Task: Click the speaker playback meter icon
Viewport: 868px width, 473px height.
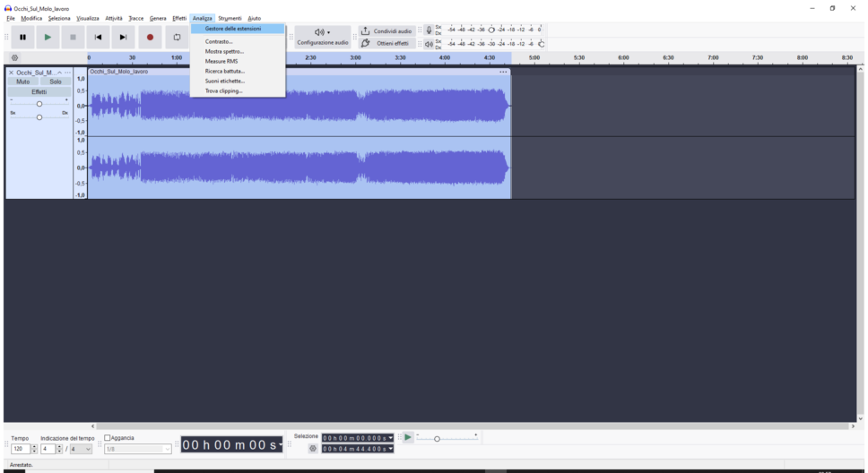Action: [x=429, y=44]
